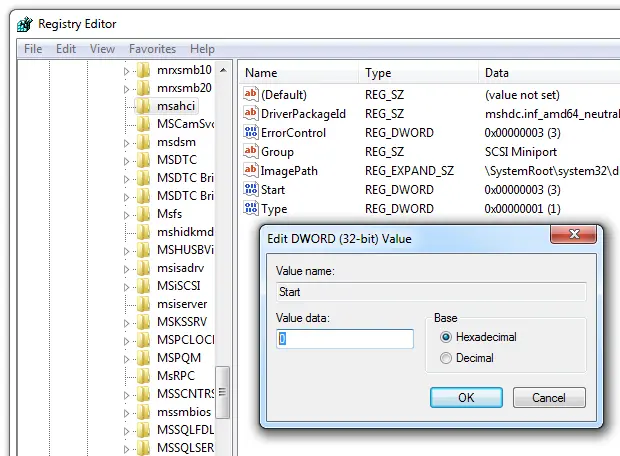Cancel the Edit DWORD dialog
Image resolution: width=620 pixels, height=456 pixels.
point(549,397)
